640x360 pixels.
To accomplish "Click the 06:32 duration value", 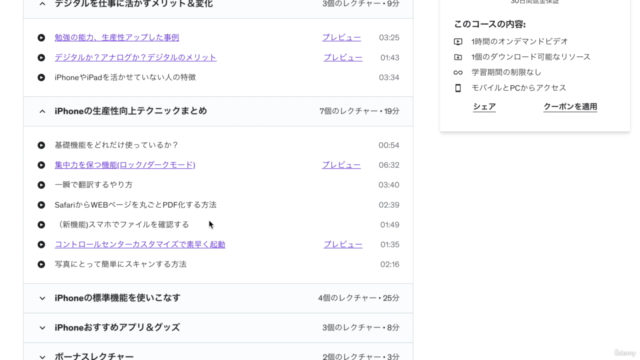I will point(389,165).
